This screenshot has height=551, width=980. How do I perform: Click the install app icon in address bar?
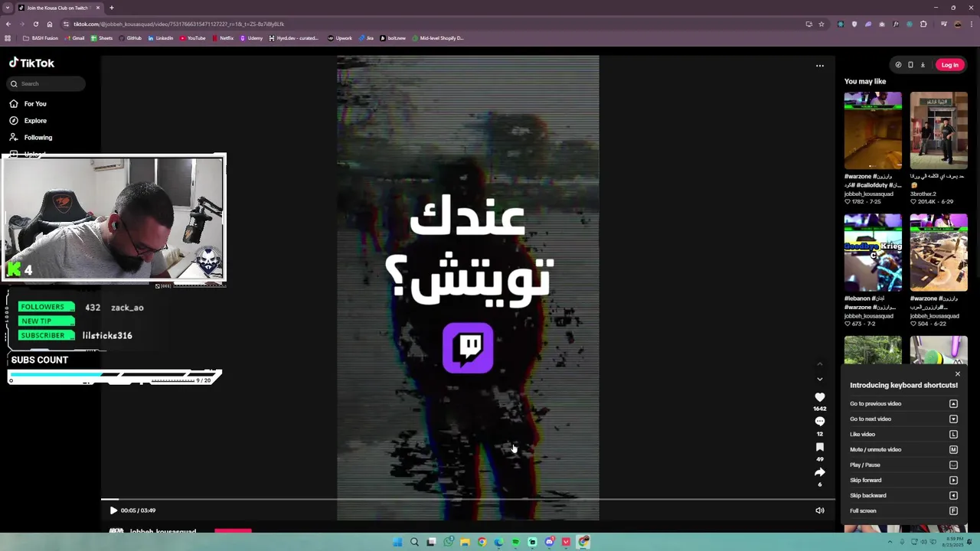[x=808, y=24]
